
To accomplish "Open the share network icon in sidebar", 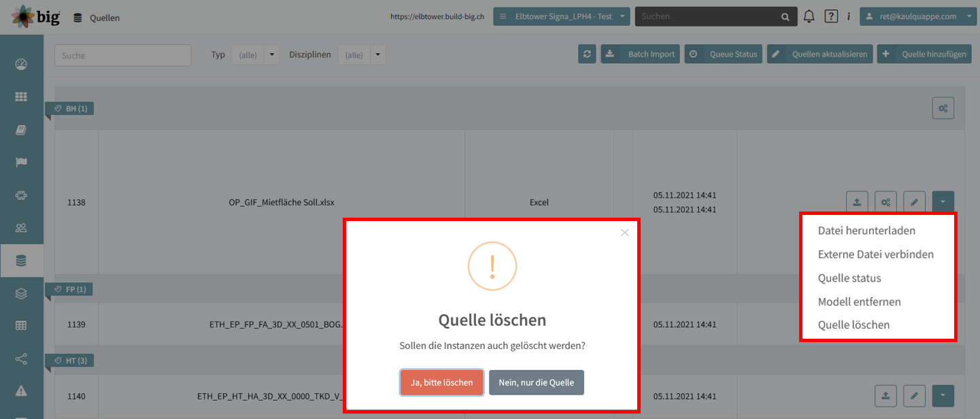I will (x=21, y=358).
